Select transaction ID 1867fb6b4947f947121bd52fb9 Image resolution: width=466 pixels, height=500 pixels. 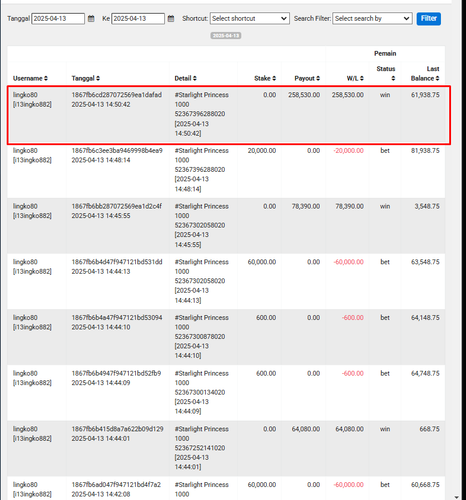pos(116,373)
